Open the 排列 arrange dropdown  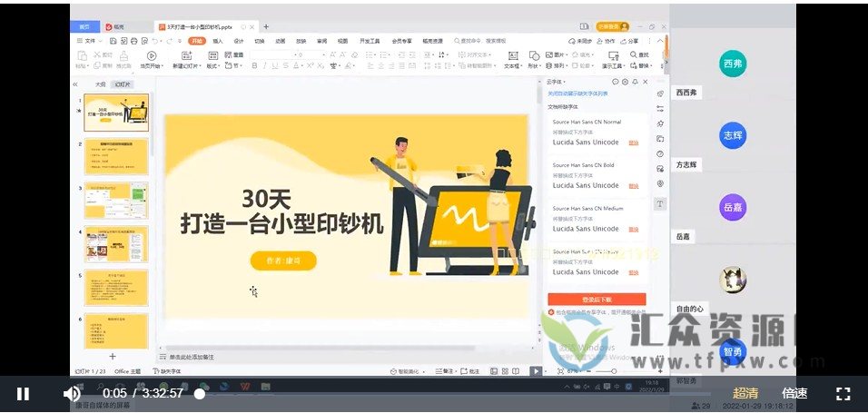(557, 66)
